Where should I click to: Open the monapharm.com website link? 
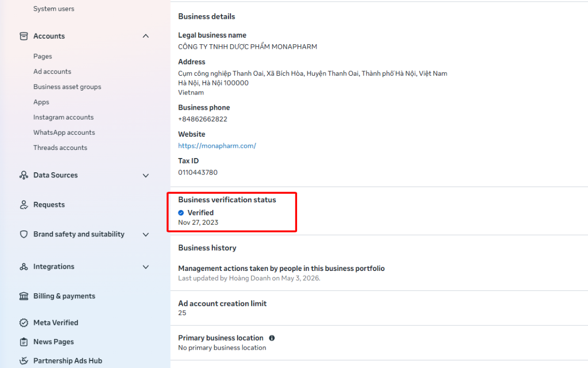click(217, 146)
